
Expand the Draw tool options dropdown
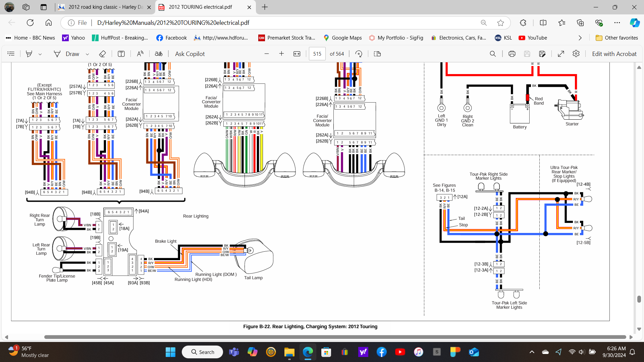point(87,54)
